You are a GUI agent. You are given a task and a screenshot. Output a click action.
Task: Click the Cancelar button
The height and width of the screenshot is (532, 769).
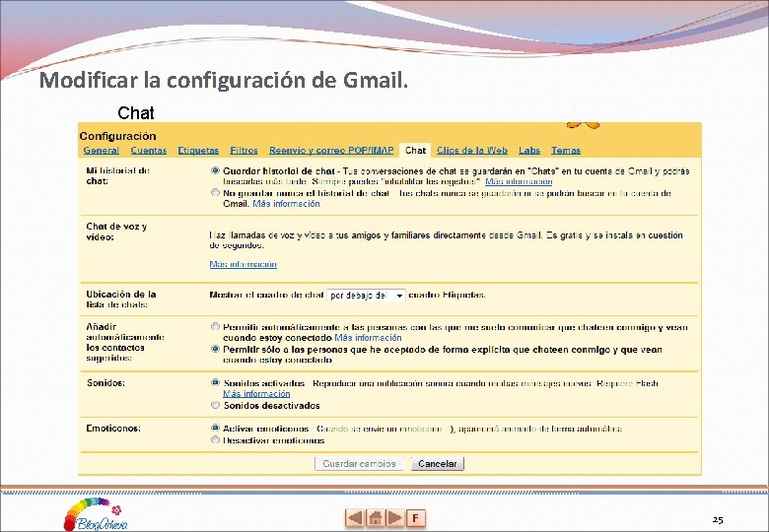(438, 463)
